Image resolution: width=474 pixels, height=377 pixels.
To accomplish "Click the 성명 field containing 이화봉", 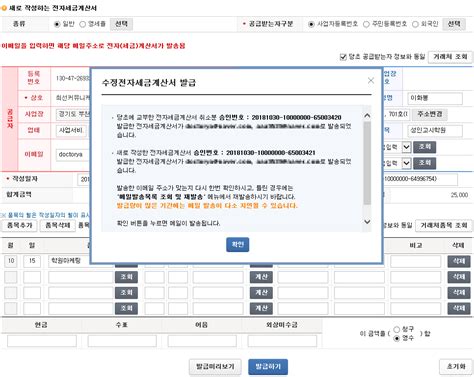I will coord(435,98).
